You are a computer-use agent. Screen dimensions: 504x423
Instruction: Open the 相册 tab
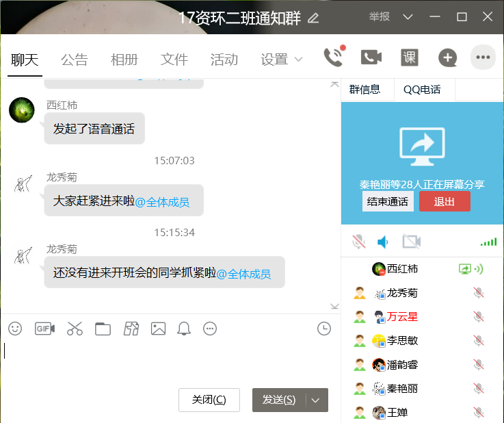pos(124,60)
